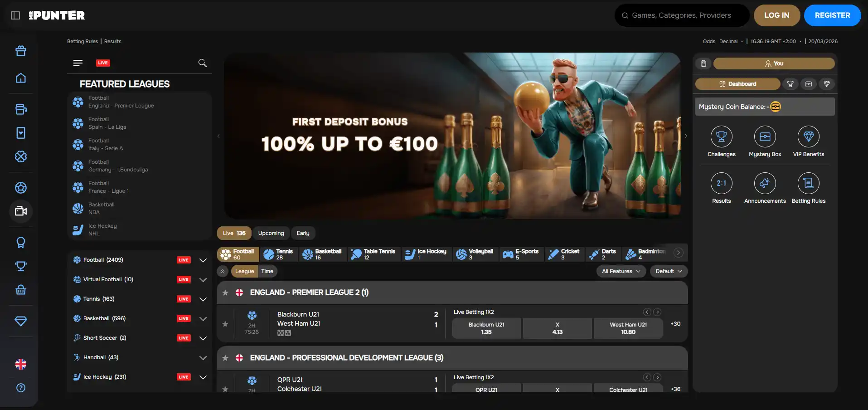Toggle the LIVE filter badge in leagues panel
The image size is (868, 410).
(103, 63)
